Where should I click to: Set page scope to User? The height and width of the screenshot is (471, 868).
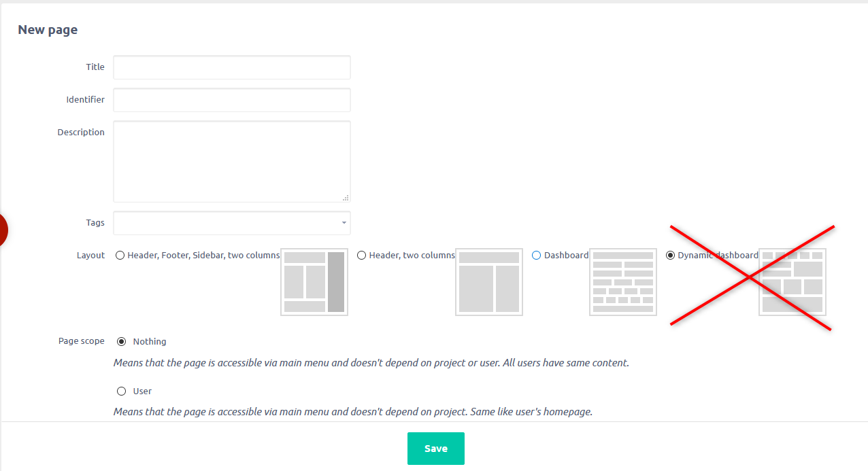tap(122, 391)
